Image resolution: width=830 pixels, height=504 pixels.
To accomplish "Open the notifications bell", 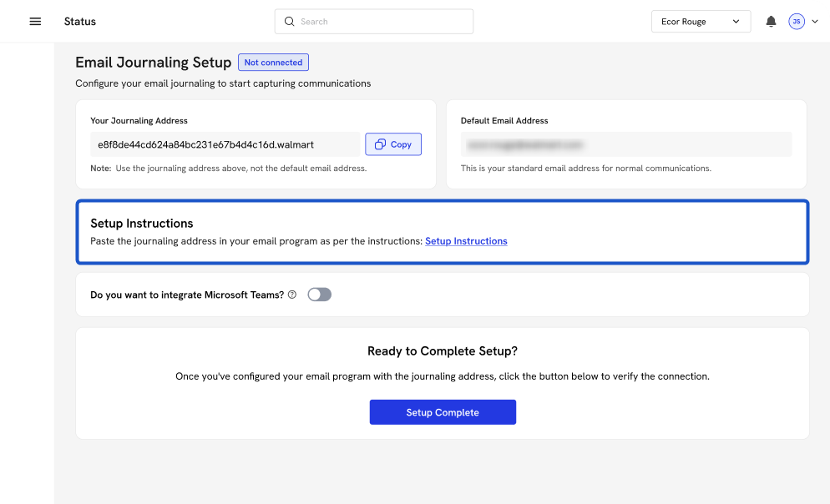I will [x=771, y=22].
